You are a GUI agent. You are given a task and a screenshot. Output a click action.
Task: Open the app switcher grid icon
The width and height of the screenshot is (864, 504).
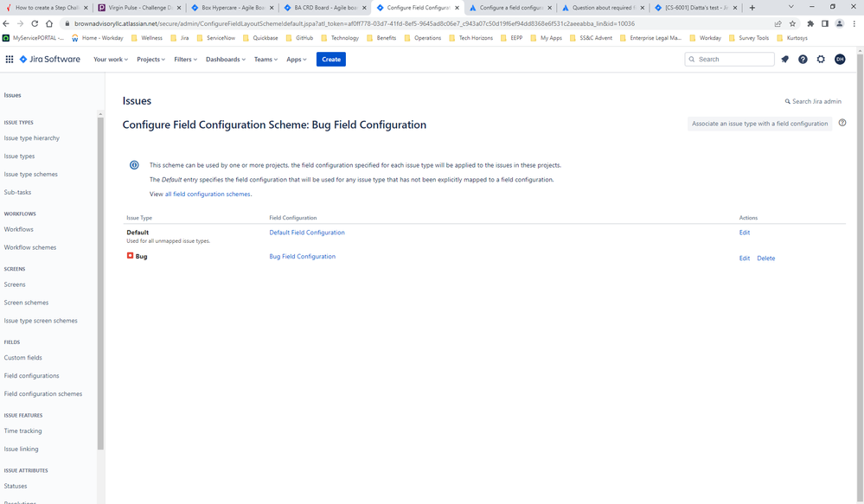pyautogui.click(x=10, y=59)
